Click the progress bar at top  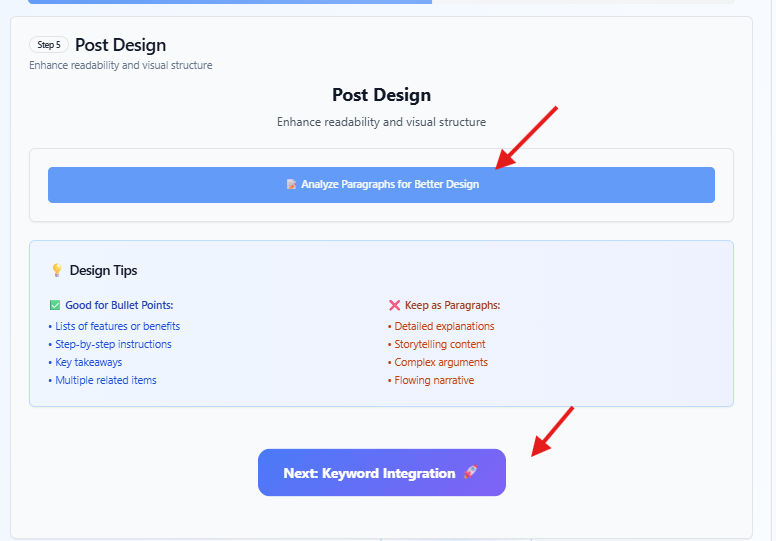(x=381, y=1)
